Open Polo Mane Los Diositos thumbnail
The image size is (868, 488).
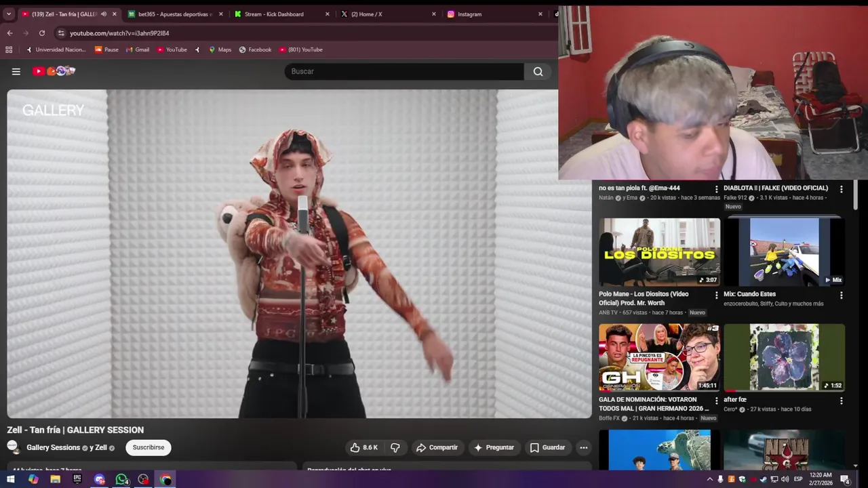(x=659, y=251)
